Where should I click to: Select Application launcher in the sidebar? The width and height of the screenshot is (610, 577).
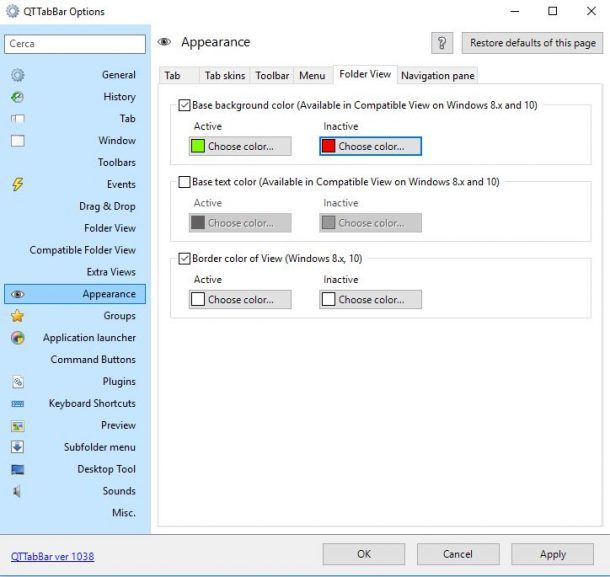point(75,338)
